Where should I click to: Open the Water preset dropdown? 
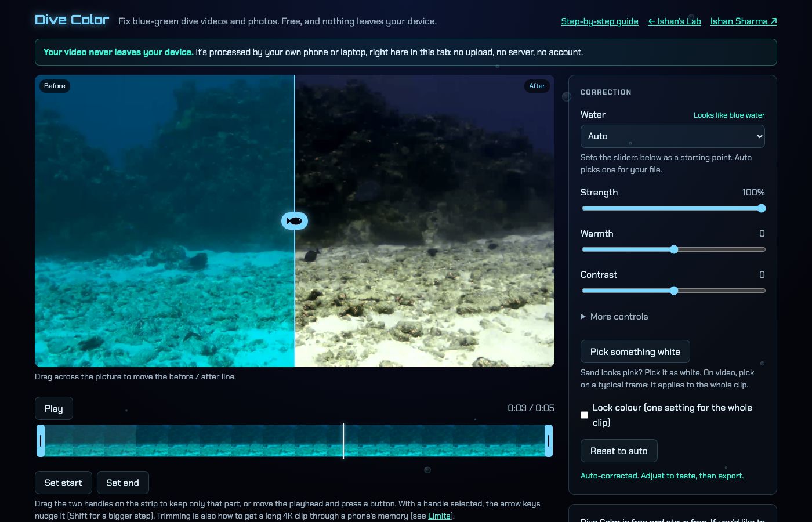pos(672,136)
